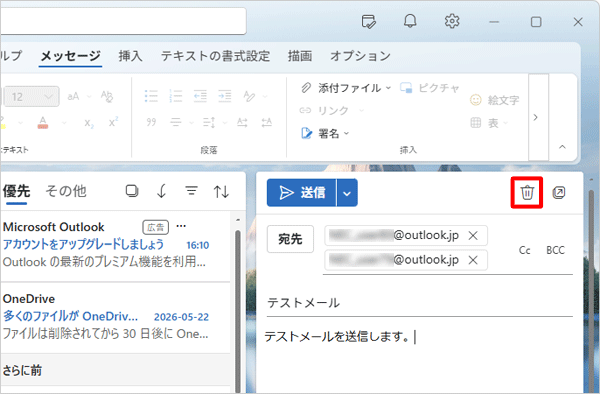Open the テキストの書式設定 tab
This screenshot has width=600, height=394.
(215, 56)
